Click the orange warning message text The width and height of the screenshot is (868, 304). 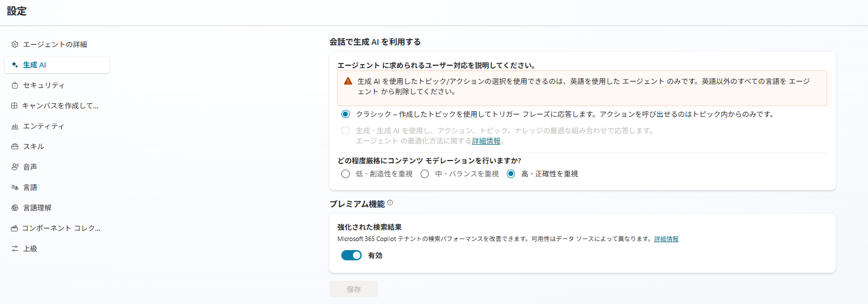click(583, 86)
